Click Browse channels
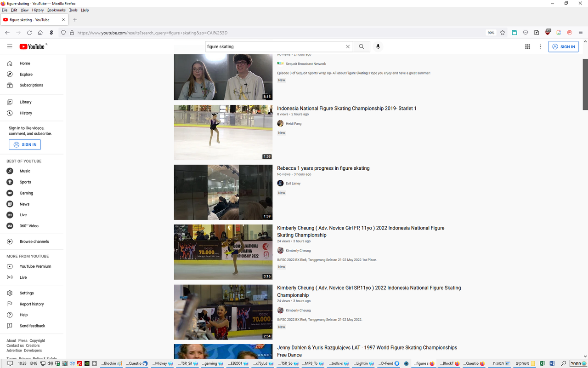 coord(33,241)
